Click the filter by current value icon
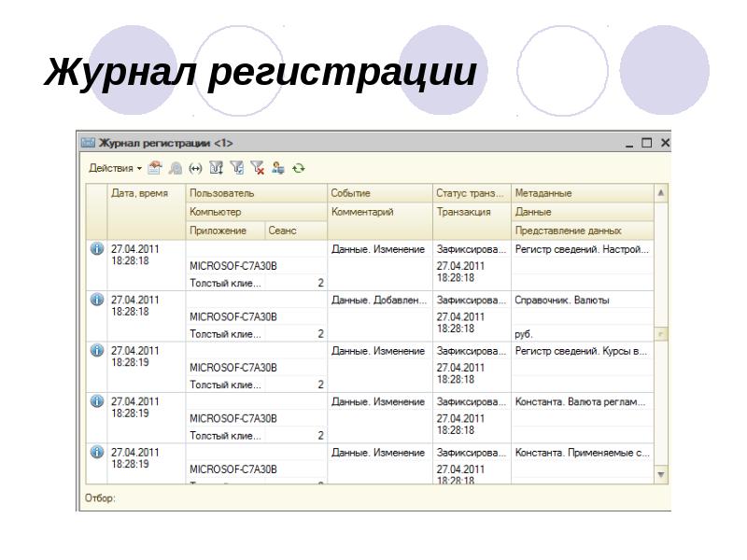The image size is (747, 560). (217, 168)
